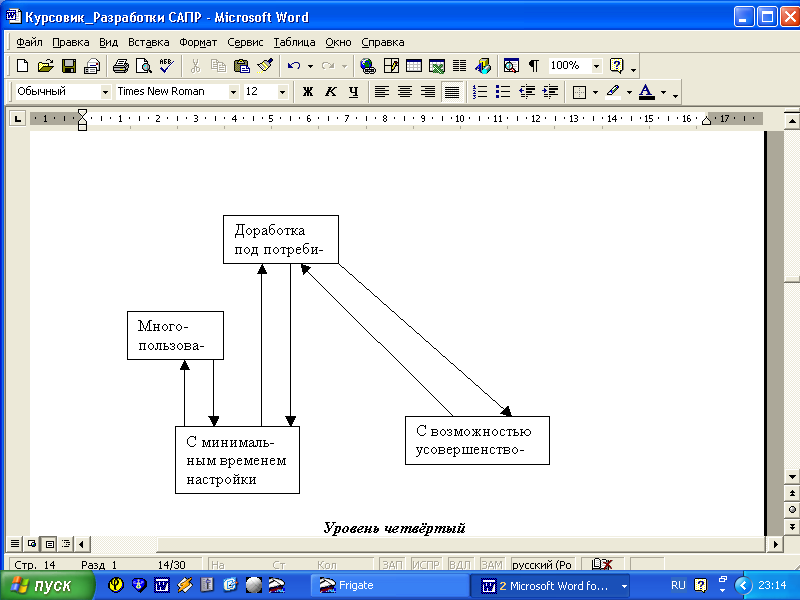The height and width of the screenshot is (600, 800).
Task: Open the Таблица menu
Action: tap(294, 42)
